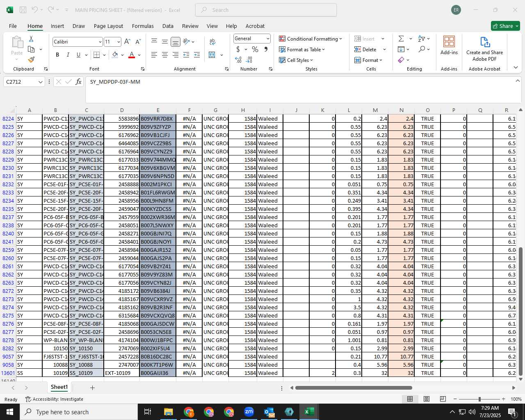Click Merge & Center icon

click(212, 55)
